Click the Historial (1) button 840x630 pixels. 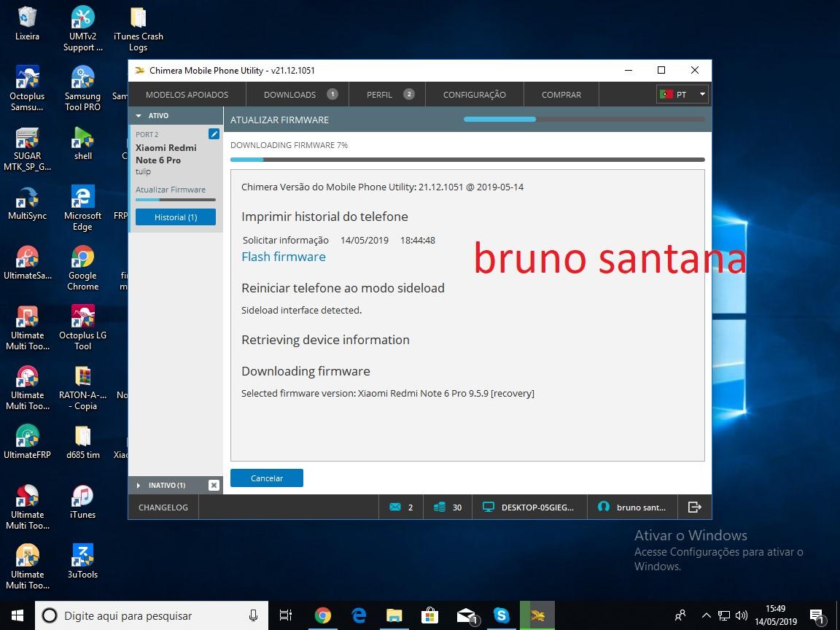[176, 217]
